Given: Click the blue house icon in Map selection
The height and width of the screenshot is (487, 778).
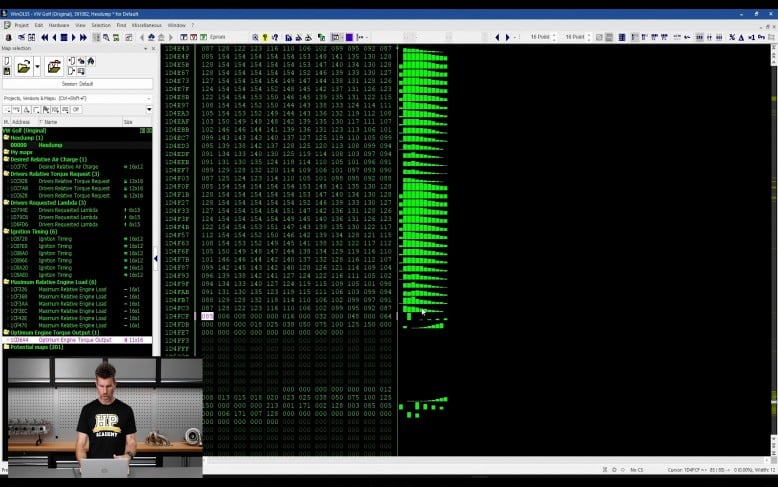Looking at the screenshot, I should tap(91, 61).
